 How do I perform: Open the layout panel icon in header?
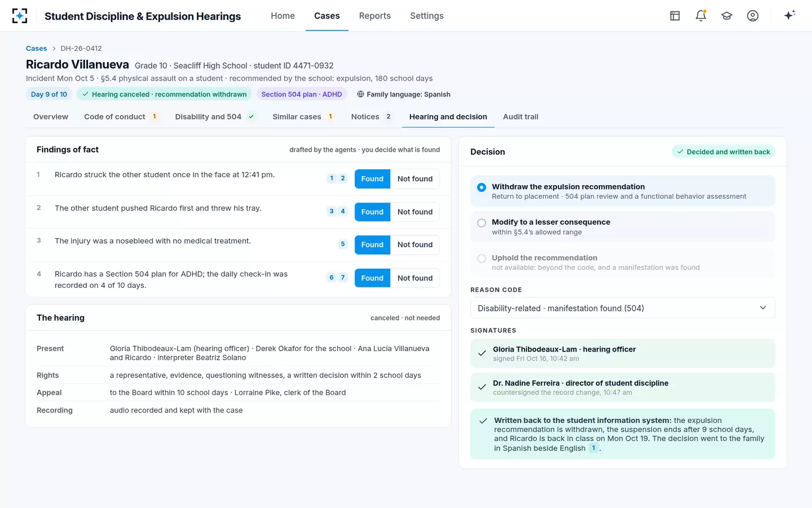pyautogui.click(x=675, y=16)
